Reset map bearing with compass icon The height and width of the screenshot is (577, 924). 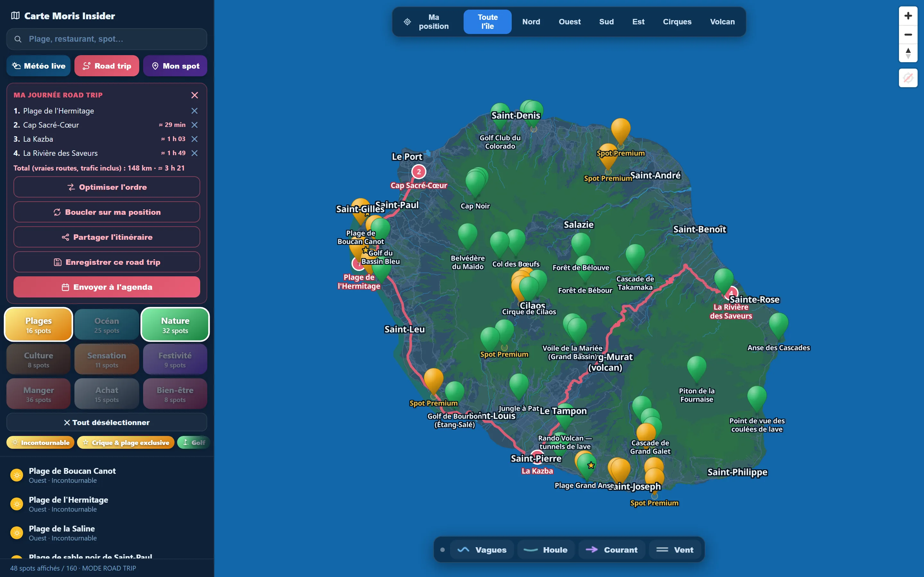[908, 53]
